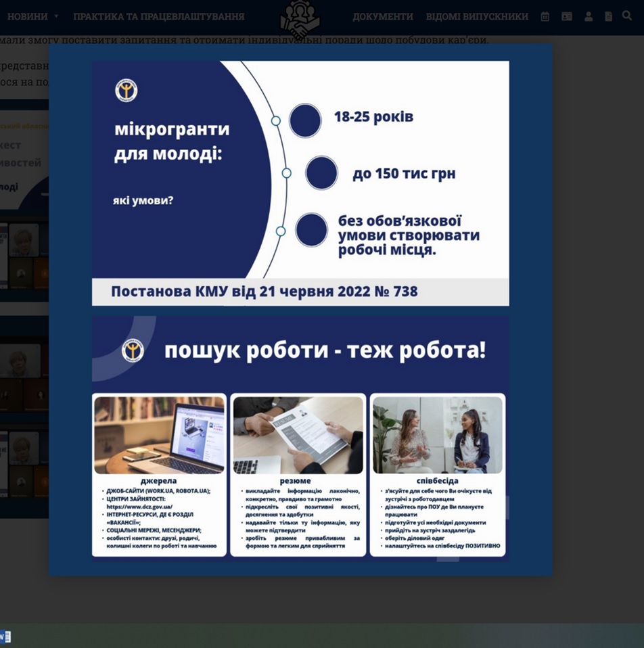Click the logo beside 'пошук роботи' heading
644x648 pixels.
click(x=133, y=350)
